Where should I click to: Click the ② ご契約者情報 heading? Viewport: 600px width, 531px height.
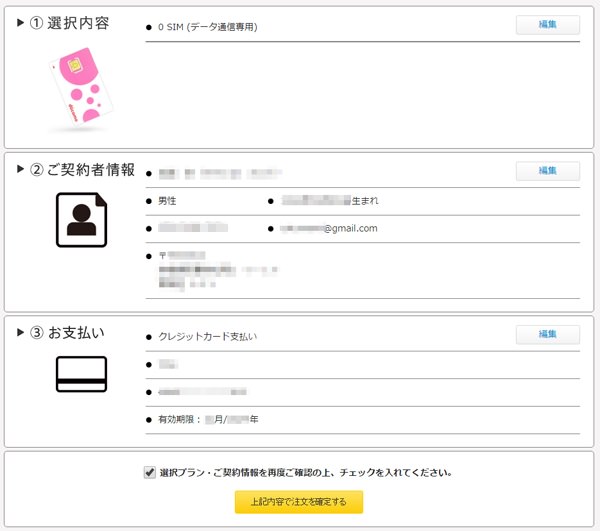[x=82, y=169]
